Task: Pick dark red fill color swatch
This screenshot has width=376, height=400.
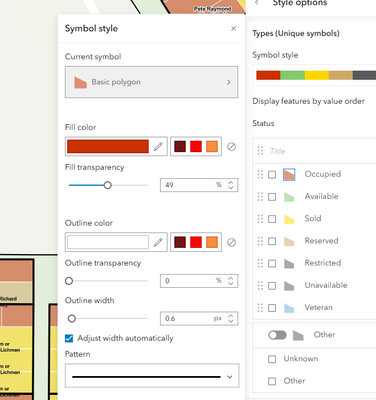Action: (x=180, y=146)
